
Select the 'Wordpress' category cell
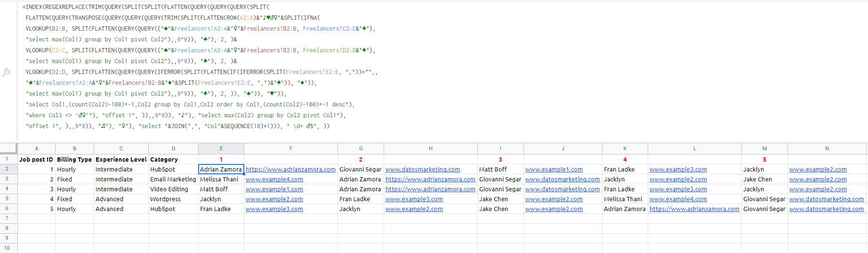(173, 199)
